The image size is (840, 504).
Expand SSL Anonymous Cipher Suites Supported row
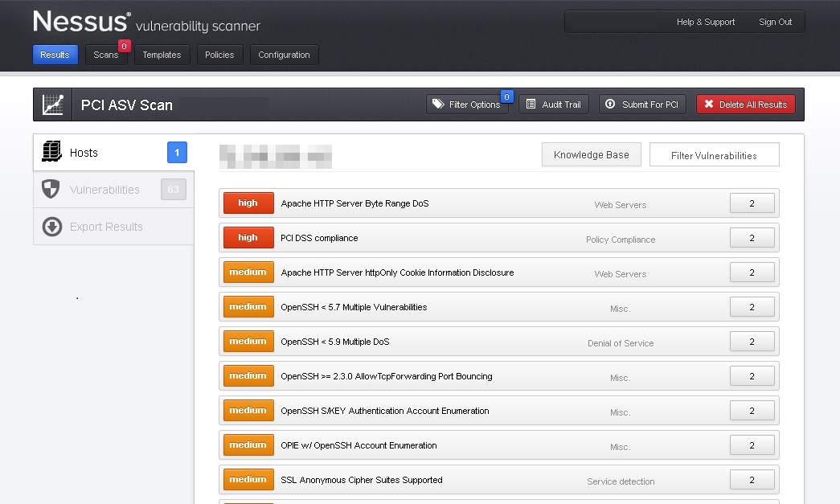point(361,481)
